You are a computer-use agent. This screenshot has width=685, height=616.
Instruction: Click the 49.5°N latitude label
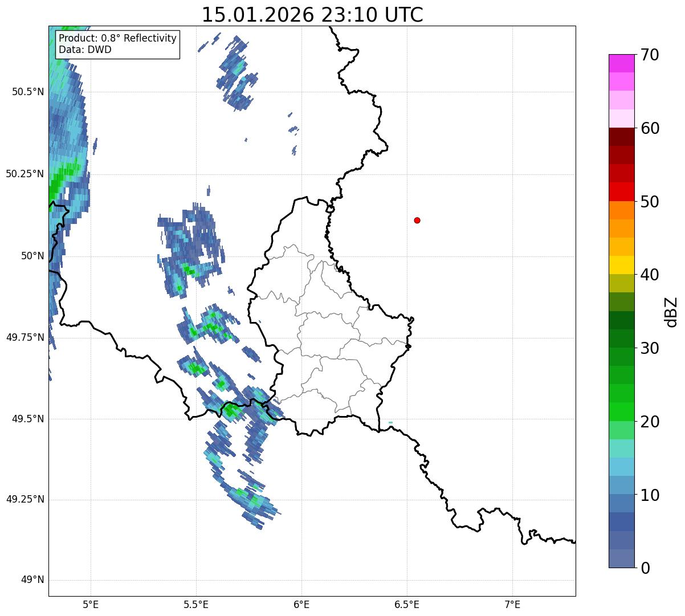point(28,419)
